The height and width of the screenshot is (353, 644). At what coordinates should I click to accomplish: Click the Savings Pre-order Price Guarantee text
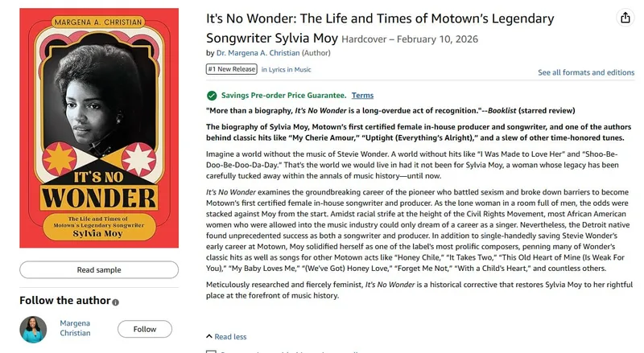point(284,95)
